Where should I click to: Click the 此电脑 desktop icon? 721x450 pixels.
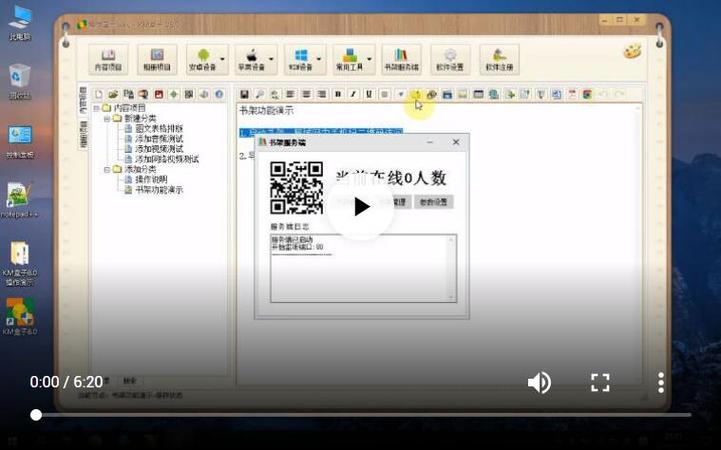click(x=20, y=23)
